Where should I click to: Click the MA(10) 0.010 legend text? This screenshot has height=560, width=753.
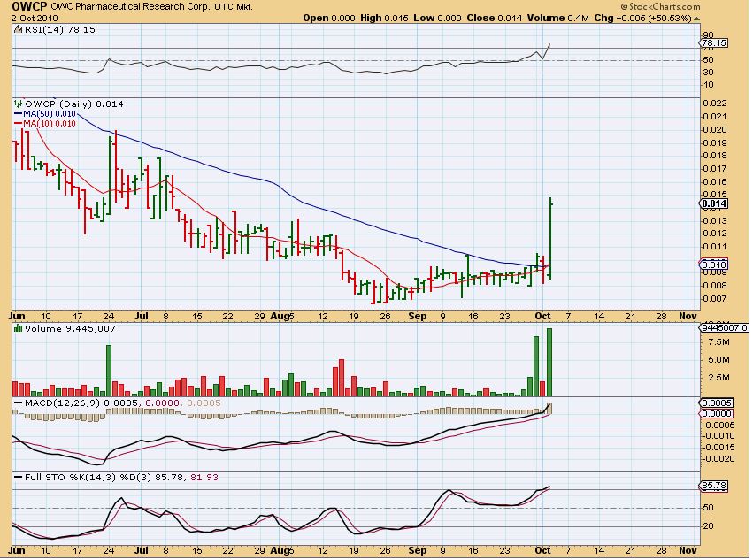tap(50, 124)
